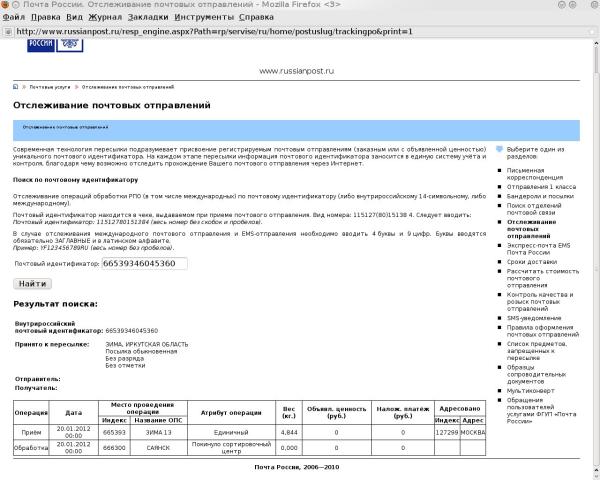Open Правила оформления почтовых отправлений link
Viewport: 600px width, 480px height.
(x=543, y=331)
